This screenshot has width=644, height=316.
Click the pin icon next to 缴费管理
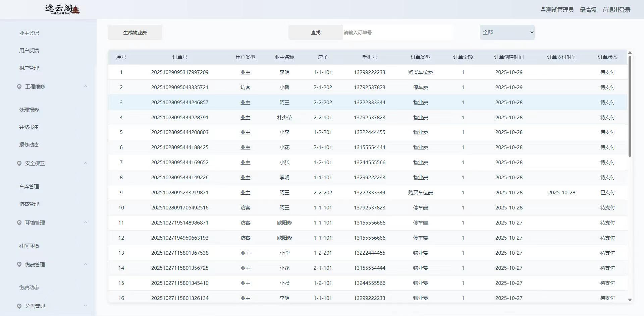coord(19,264)
